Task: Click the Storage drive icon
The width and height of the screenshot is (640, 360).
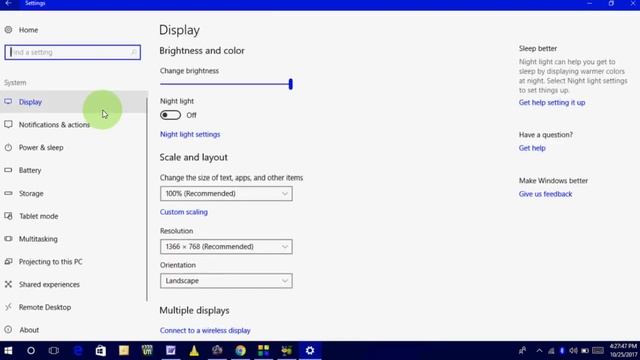Action: [x=8, y=193]
